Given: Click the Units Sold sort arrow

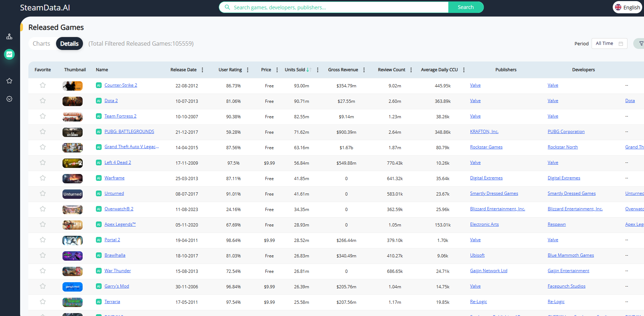Looking at the screenshot, I should point(309,70).
